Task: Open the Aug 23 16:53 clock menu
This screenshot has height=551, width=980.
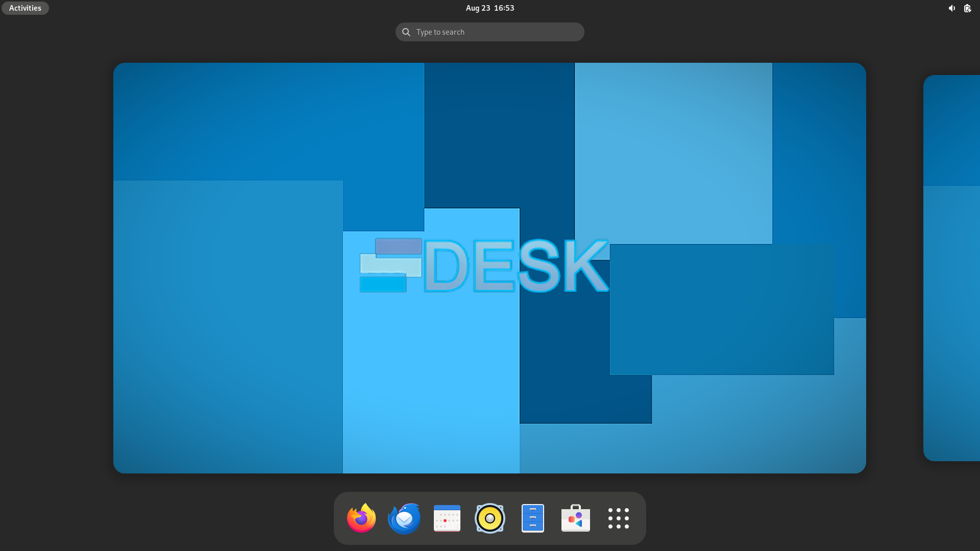Action: (x=490, y=8)
